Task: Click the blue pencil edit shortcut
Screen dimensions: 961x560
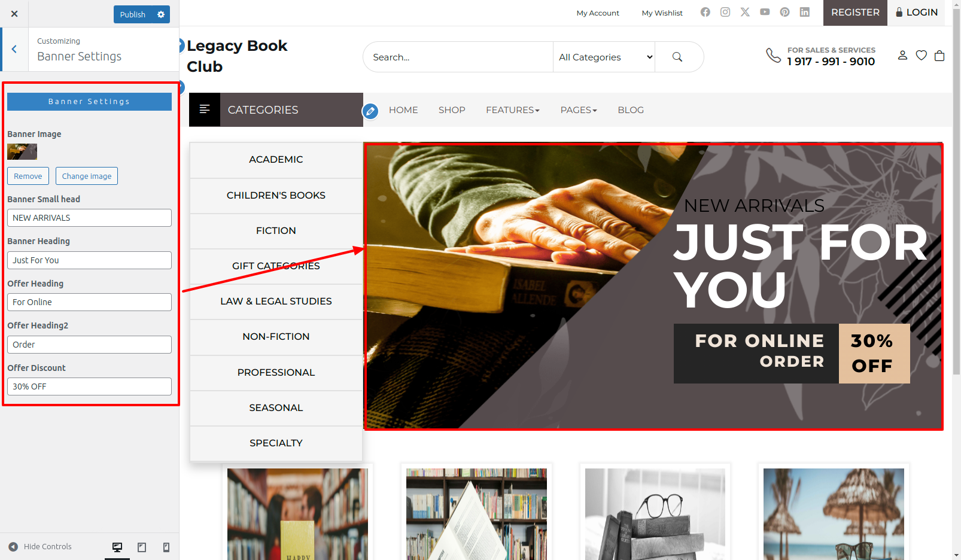Action: pyautogui.click(x=370, y=111)
